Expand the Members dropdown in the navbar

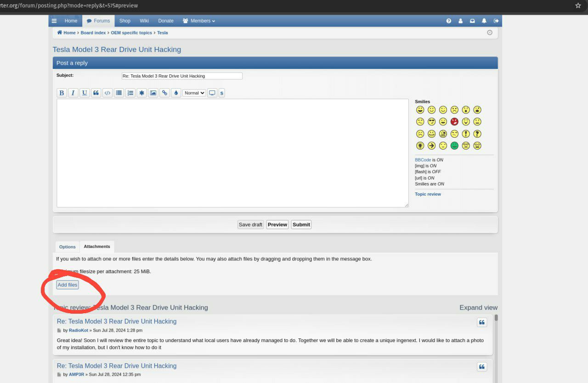point(199,21)
